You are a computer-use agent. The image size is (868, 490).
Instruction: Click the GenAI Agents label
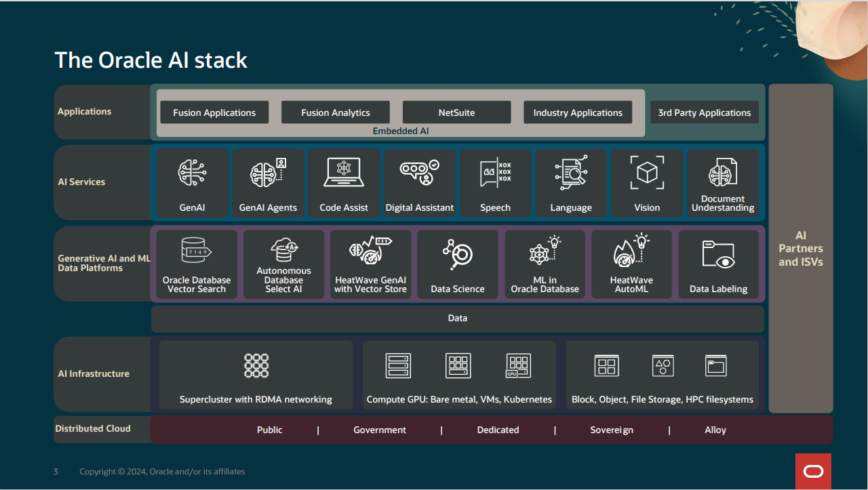pos(268,207)
